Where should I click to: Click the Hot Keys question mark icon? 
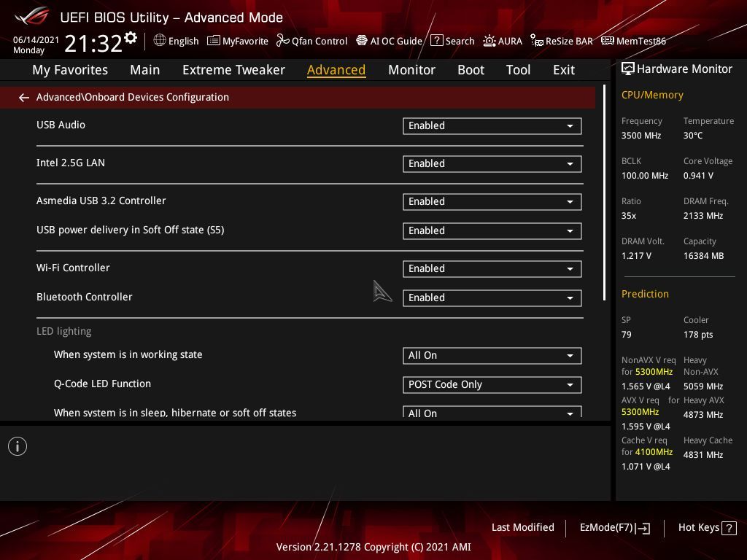(729, 528)
